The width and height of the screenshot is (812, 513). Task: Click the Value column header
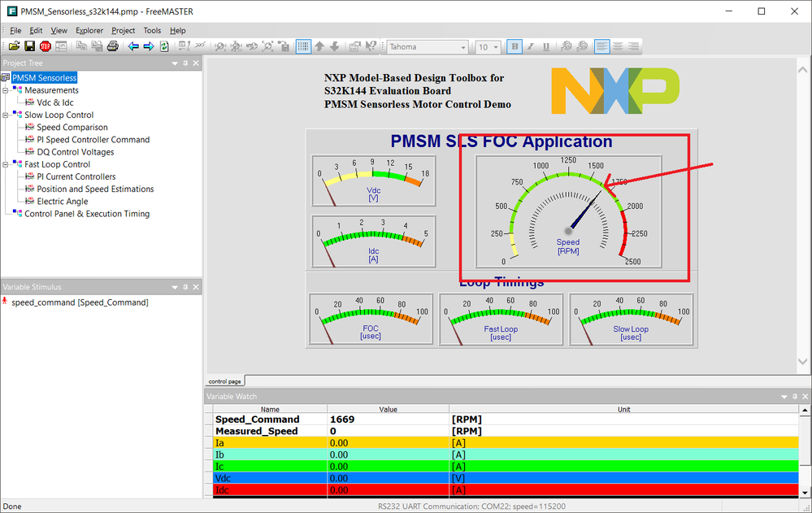(388, 409)
